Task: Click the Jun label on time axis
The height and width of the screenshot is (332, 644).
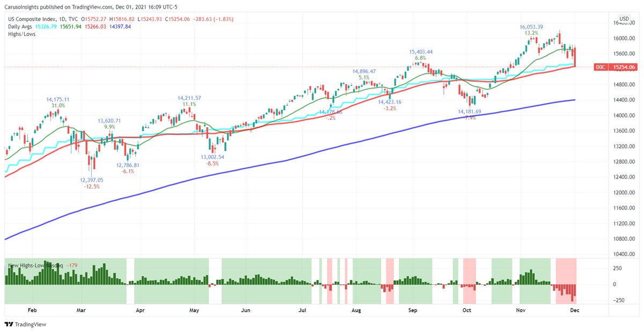Action: (246, 311)
